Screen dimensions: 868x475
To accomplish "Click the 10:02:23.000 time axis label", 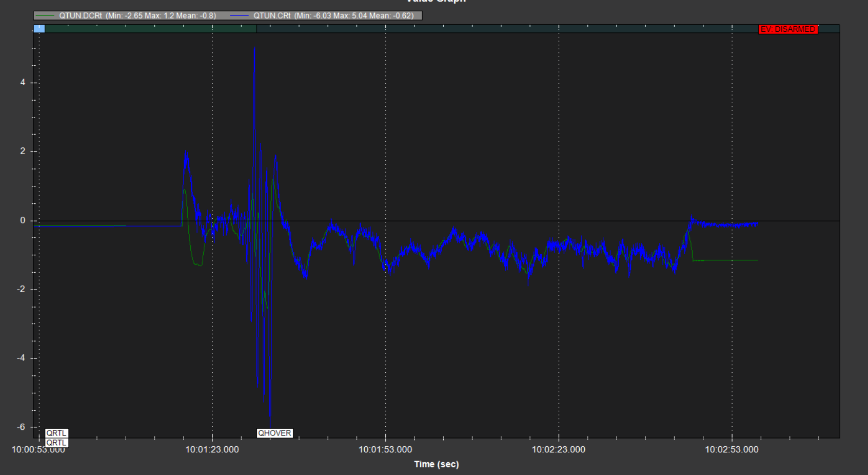I will tap(558, 449).
